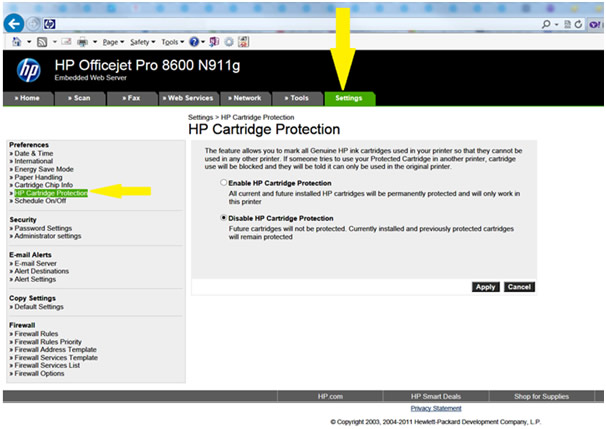This screenshot has height=429, width=606.
Task: Switch to the Network tab
Action: click(x=245, y=98)
